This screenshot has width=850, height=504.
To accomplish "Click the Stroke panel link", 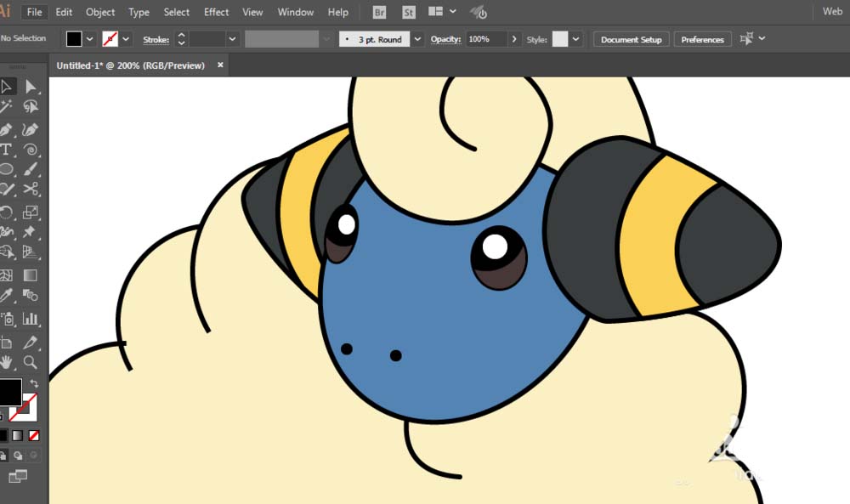I will [156, 40].
